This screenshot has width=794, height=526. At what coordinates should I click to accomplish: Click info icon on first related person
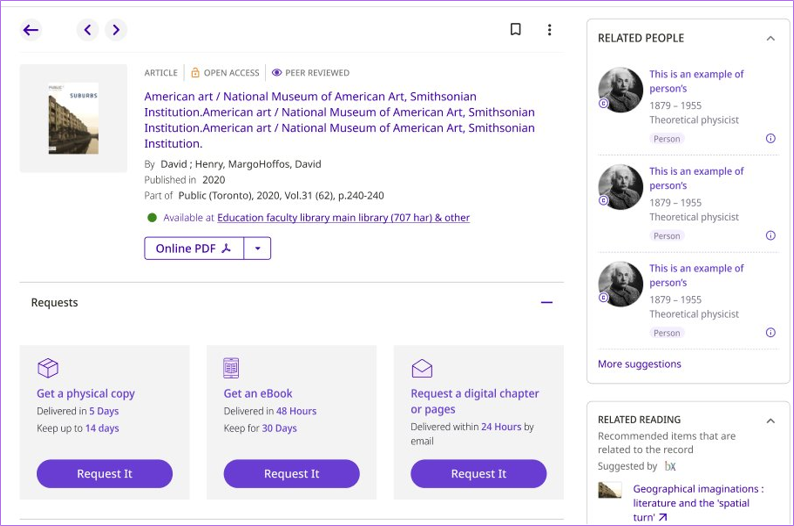[x=770, y=139]
